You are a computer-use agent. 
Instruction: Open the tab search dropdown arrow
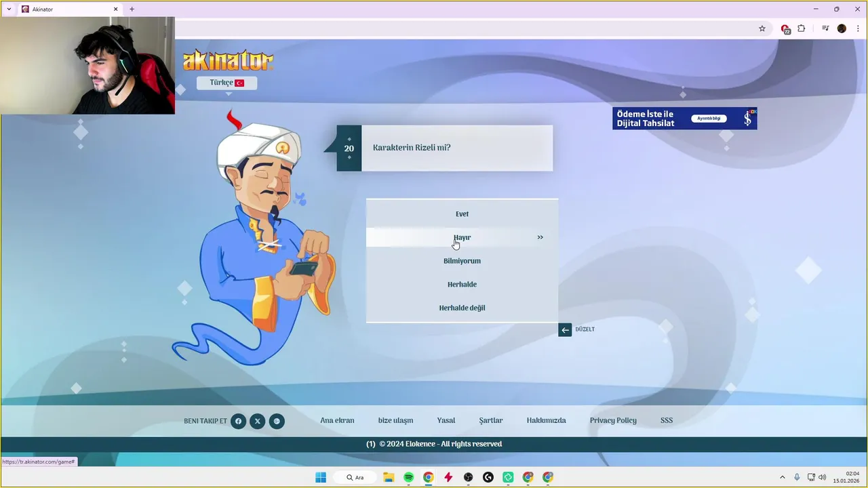point(9,9)
